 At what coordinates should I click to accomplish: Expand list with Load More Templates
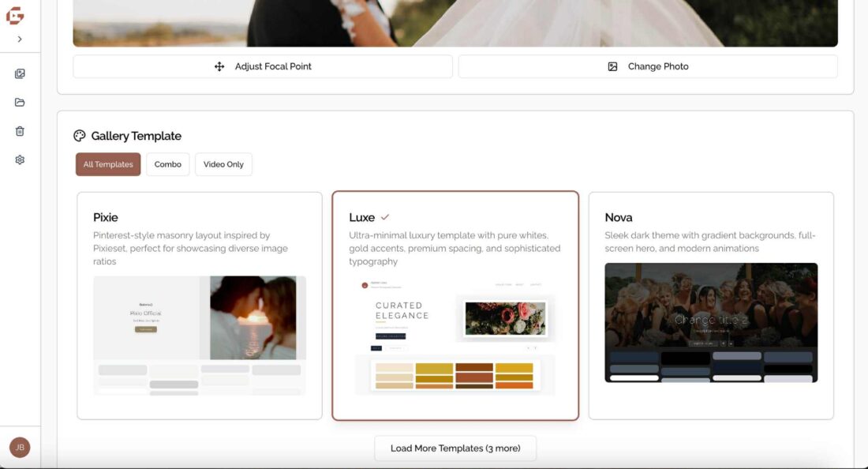(x=455, y=448)
